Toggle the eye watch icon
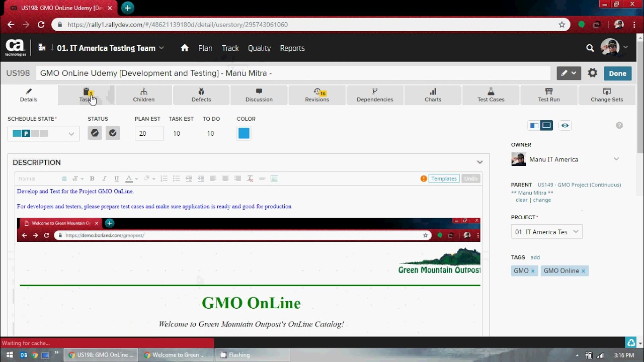The image size is (644, 362). 565,126
